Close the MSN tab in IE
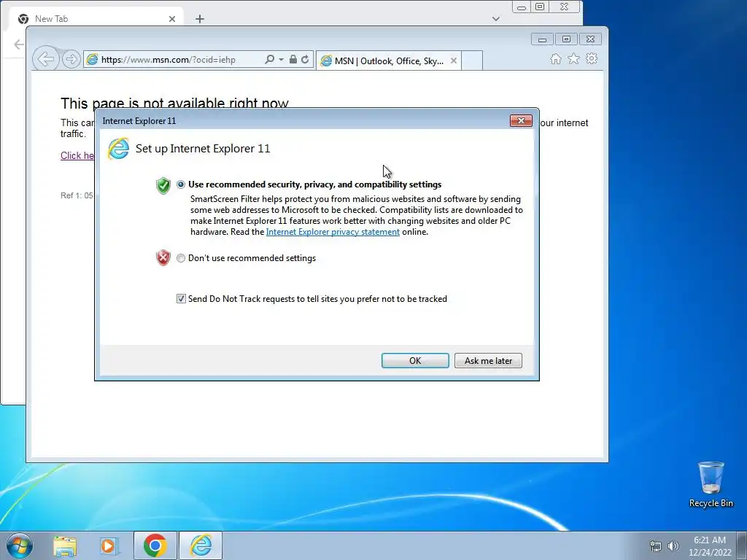747x560 pixels. (454, 61)
